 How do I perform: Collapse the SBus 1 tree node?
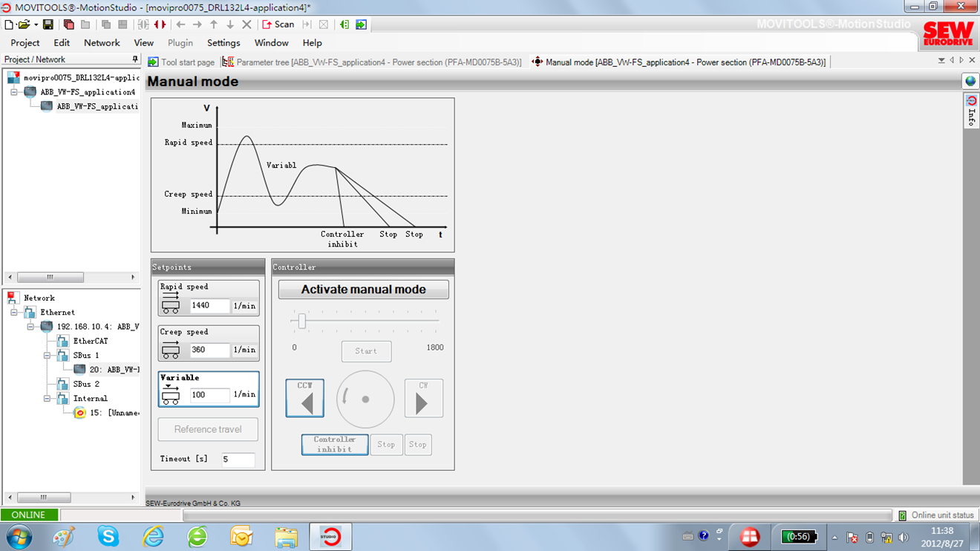pos(48,356)
